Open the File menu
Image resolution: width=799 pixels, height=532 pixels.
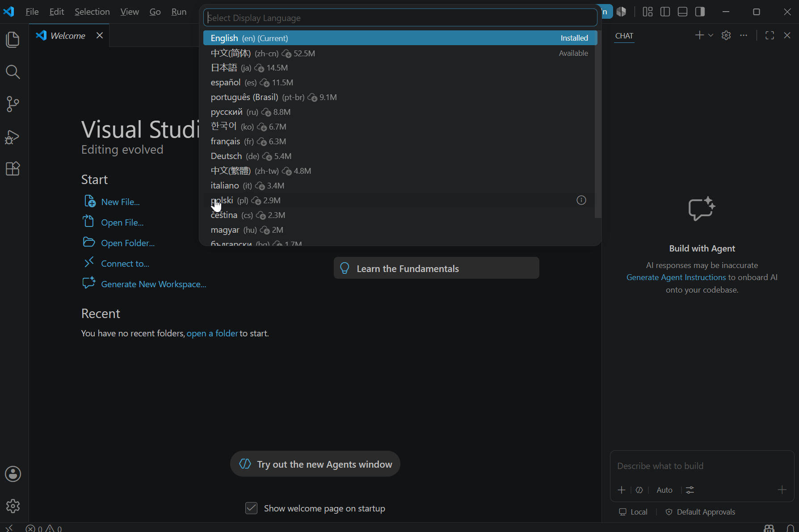click(32, 12)
